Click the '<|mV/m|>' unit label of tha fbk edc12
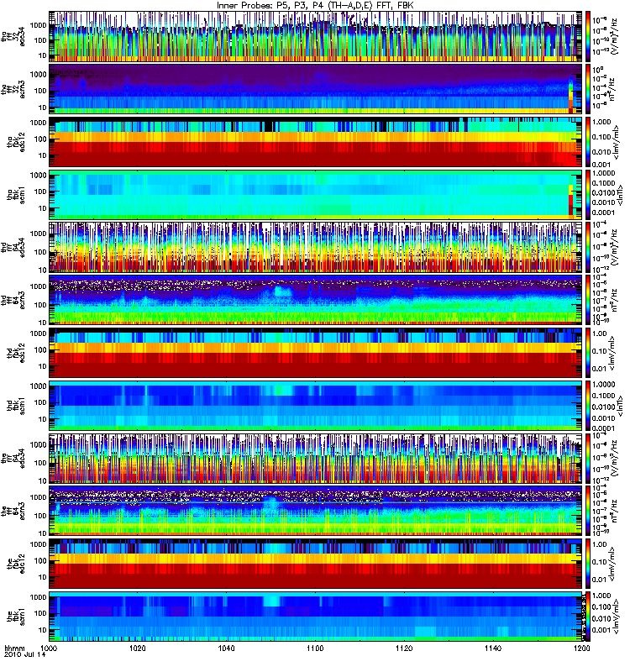This screenshot has height=672, width=630. 617,142
